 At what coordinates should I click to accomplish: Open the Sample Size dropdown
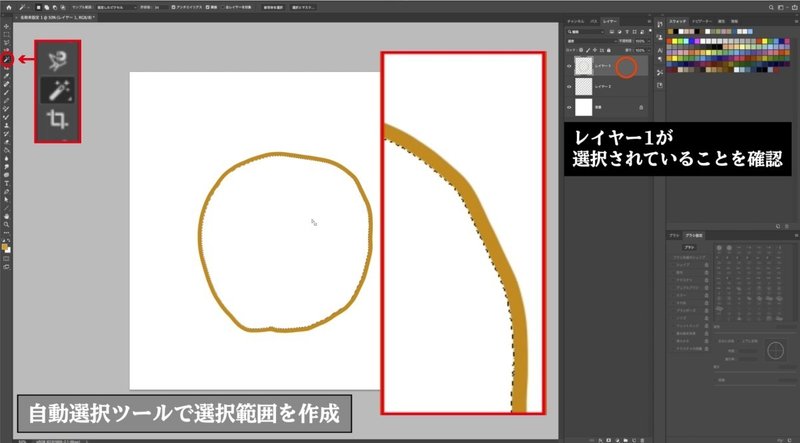116,8
